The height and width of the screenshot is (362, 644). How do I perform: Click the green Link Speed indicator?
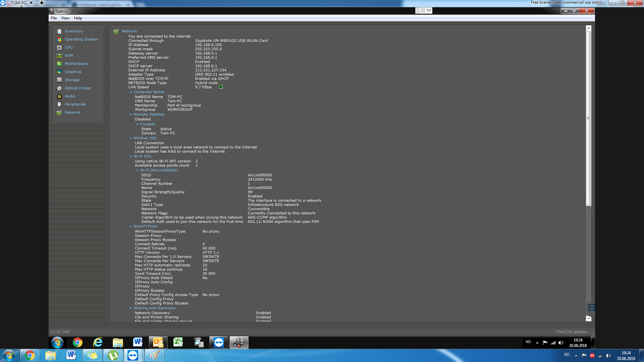click(x=221, y=87)
